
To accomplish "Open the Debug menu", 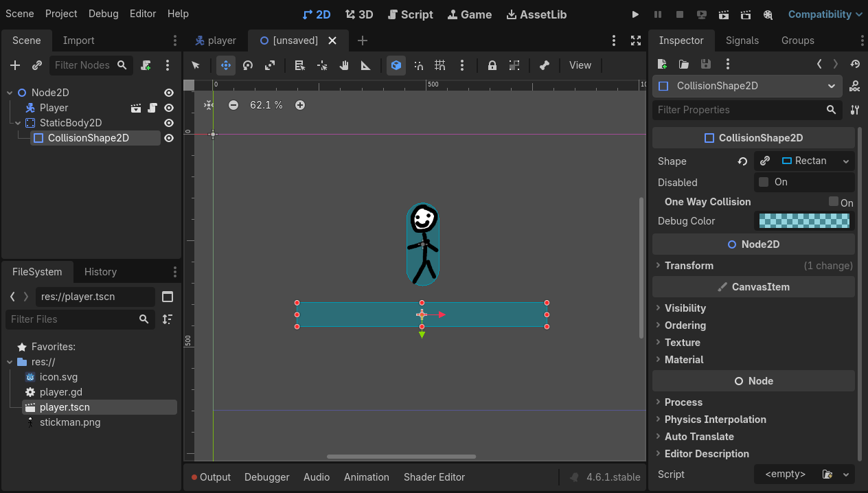I will pyautogui.click(x=103, y=14).
